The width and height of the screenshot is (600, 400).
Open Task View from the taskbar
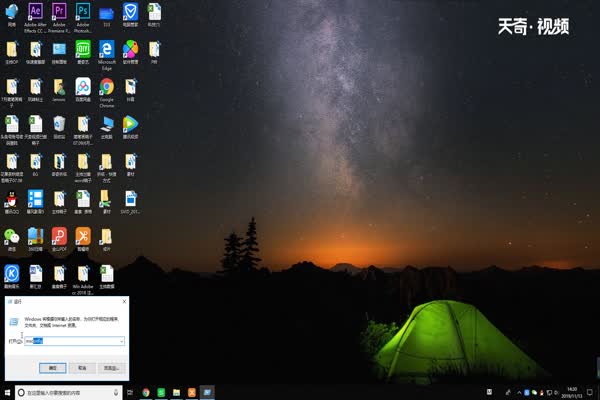130,392
